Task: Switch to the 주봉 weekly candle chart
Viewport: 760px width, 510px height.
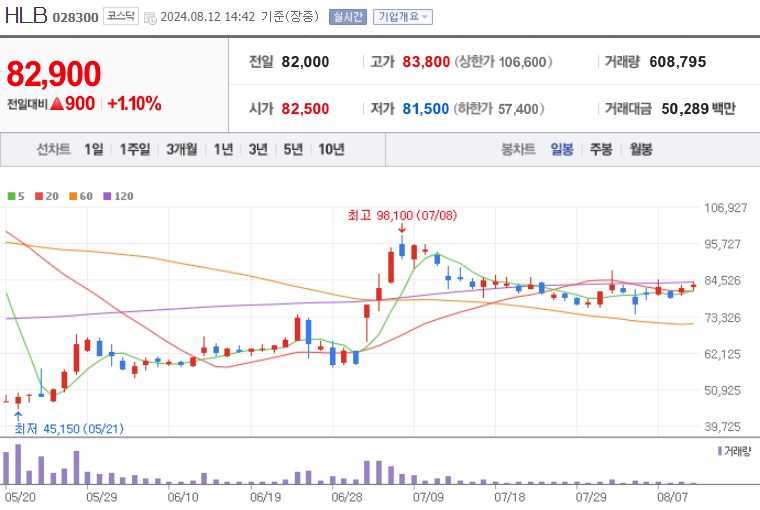Action: click(601, 149)
